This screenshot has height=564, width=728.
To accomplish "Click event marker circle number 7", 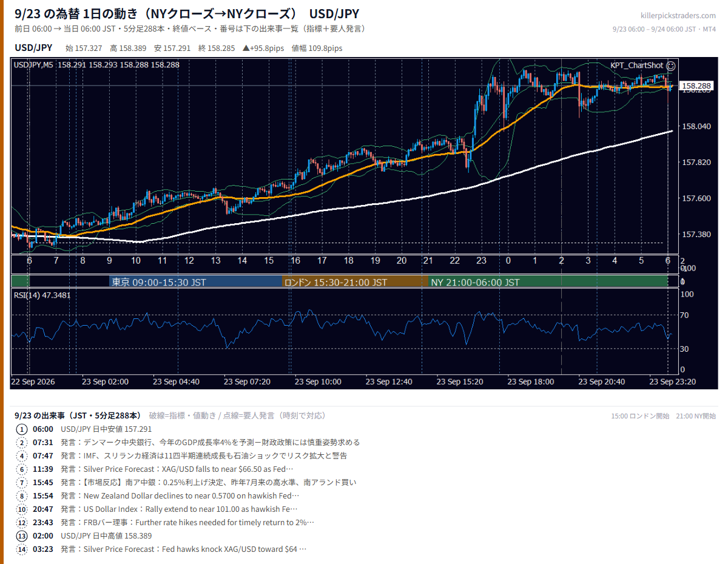I will (22, 482).
